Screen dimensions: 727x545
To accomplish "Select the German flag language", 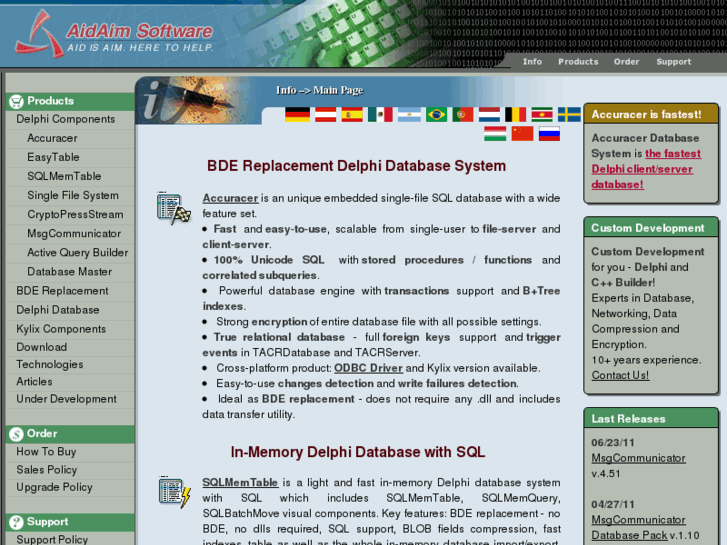I will coord(297,114).
